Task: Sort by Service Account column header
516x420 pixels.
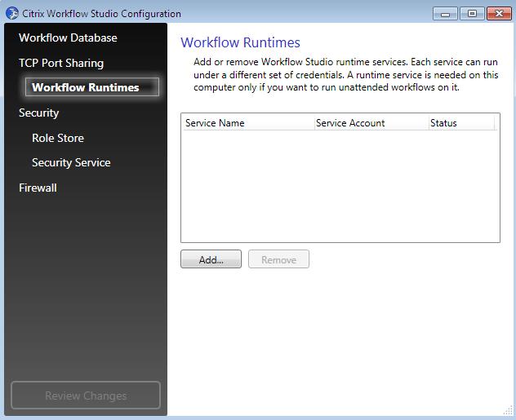Action: 371,123
